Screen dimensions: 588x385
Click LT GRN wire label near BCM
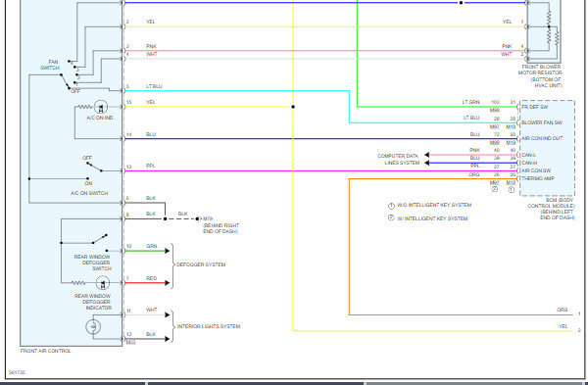click(x=470, y=102)
